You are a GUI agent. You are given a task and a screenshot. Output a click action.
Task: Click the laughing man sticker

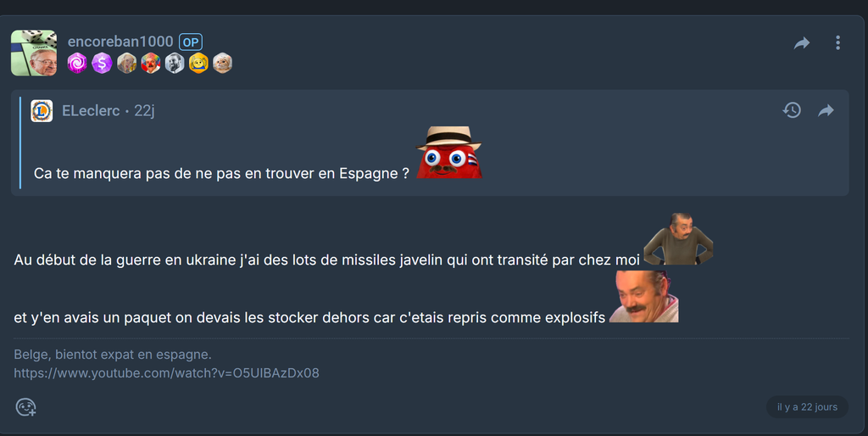[x=644, y=296]
